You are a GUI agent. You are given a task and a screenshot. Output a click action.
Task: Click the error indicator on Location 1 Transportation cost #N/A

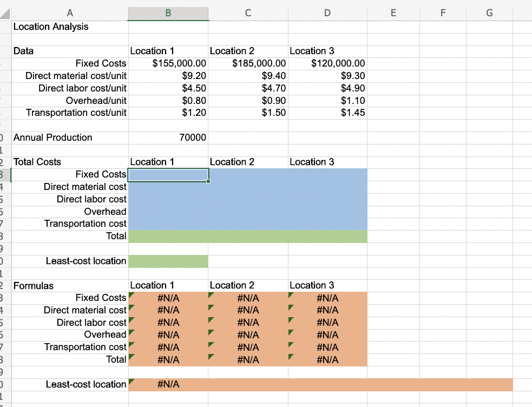pyautogui.click(x=130, y=343)
